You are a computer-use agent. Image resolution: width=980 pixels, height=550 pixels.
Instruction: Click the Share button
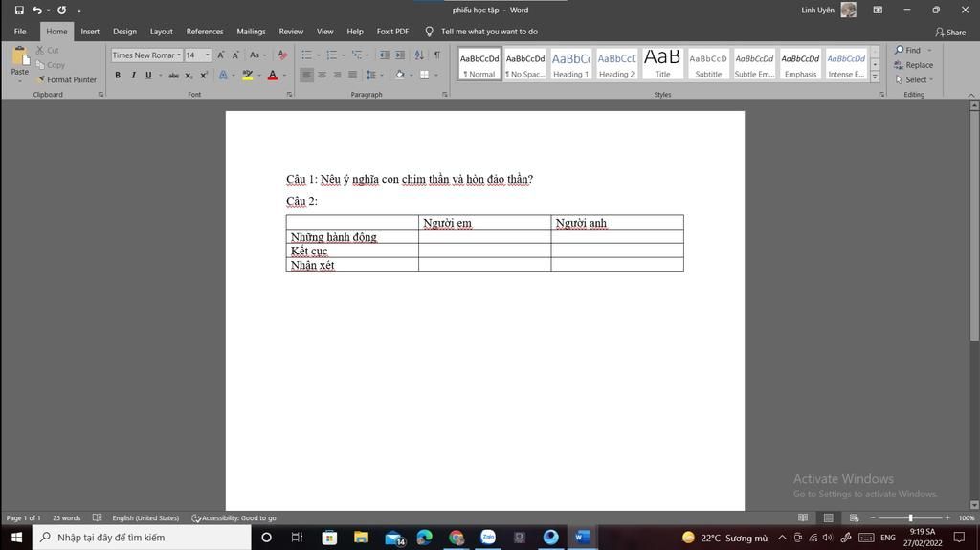click(950, 32)
